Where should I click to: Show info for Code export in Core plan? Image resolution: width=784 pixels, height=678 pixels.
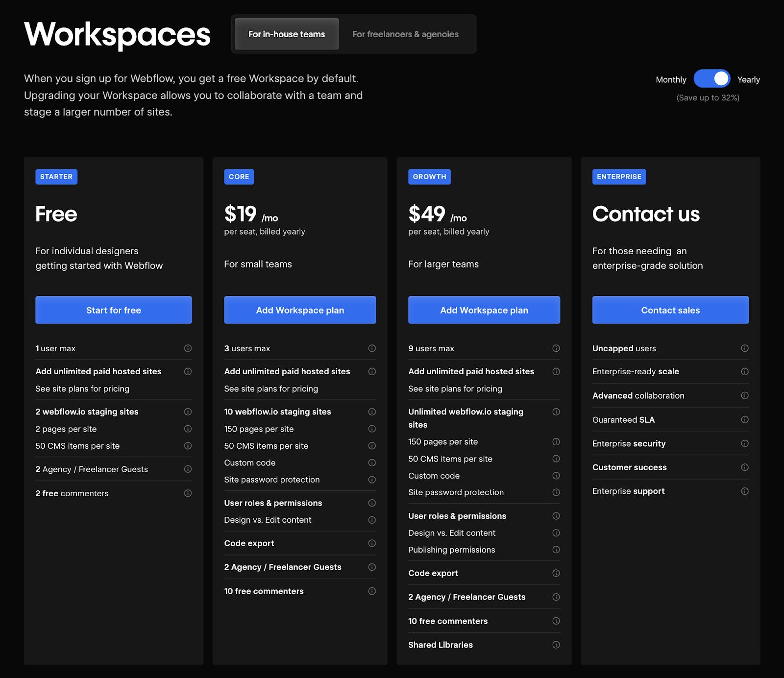coord(372,543)
